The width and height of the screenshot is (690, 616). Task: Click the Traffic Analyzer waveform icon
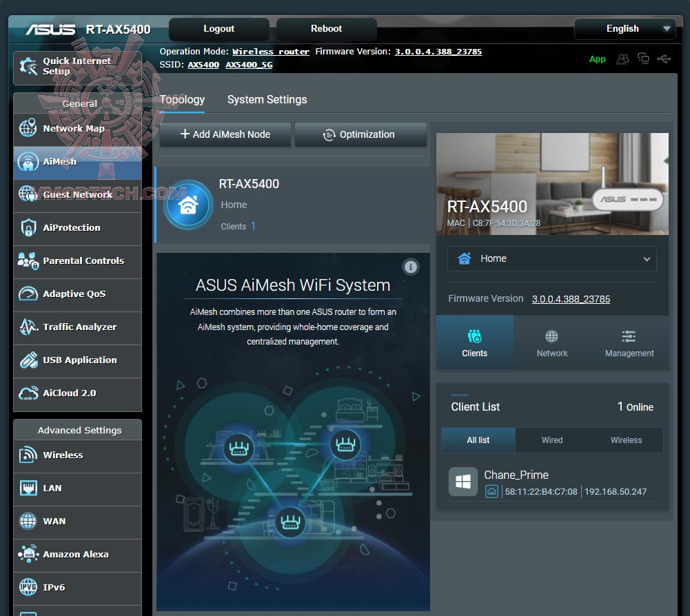pos(28,327)
